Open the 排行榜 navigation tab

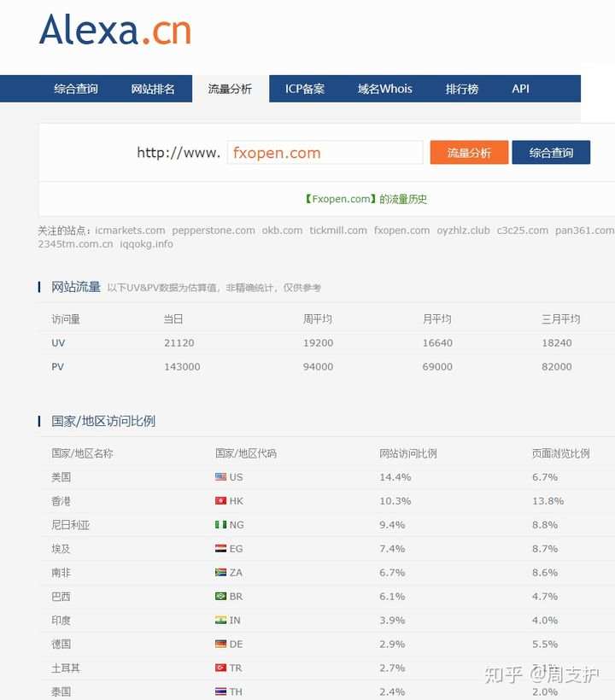(x=462, y=89)
